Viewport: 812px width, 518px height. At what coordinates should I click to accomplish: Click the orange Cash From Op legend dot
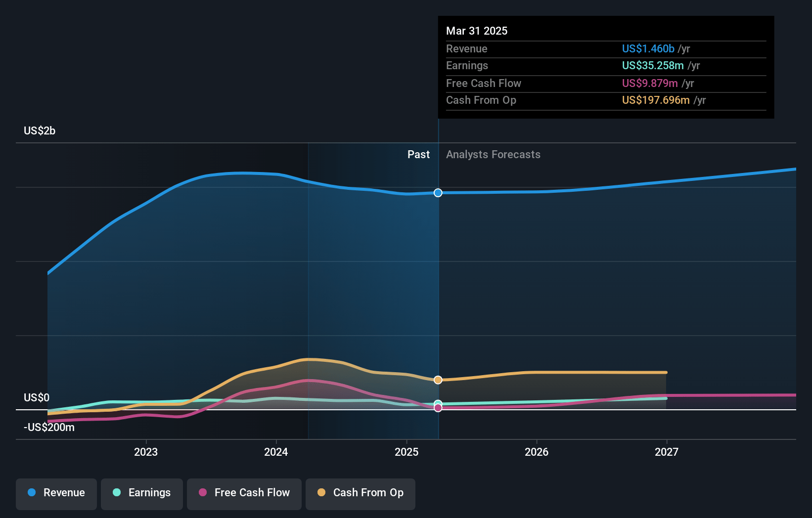[321, 492]
